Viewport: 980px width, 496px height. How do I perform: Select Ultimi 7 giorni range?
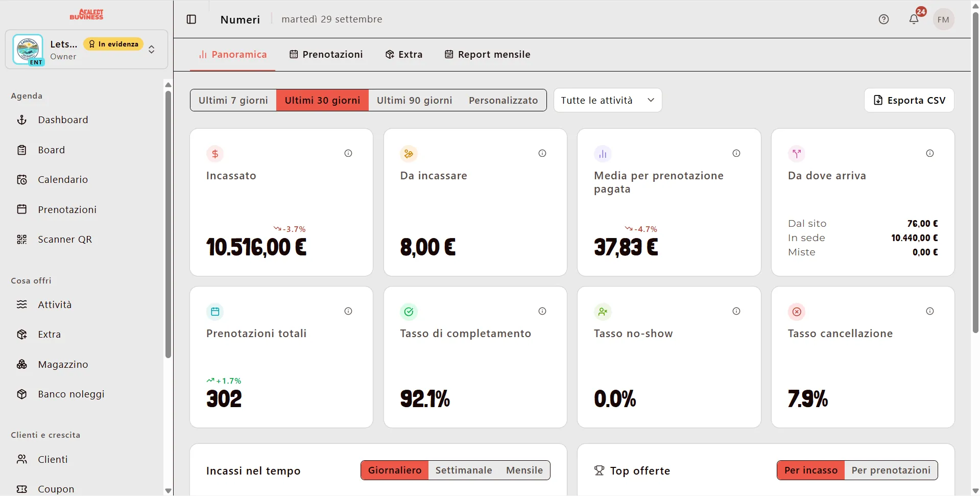coord(233,100)
